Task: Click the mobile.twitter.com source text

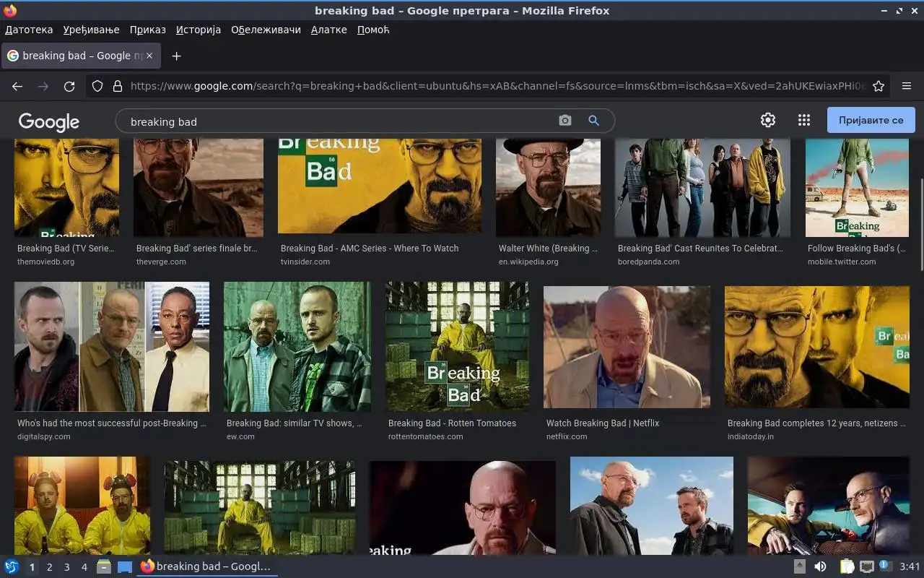Action: [842, 262]
